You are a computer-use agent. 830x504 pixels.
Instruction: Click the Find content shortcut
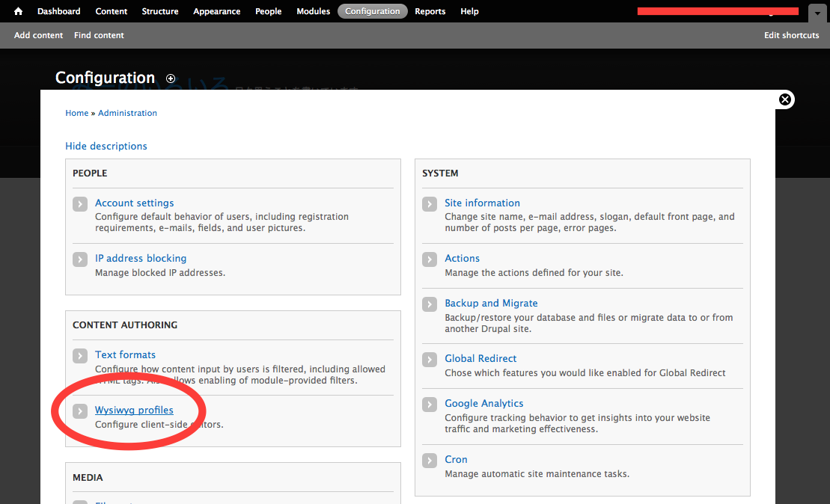pyautogui.click(x=99, y=35)
